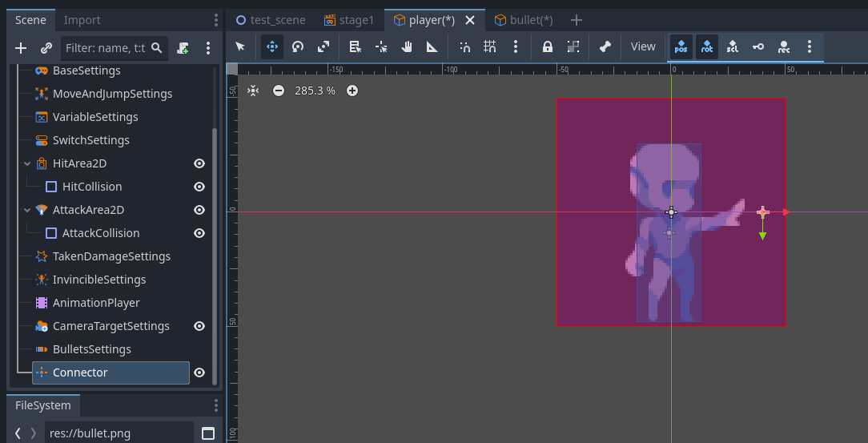Activate the Rotate Mode tool

[298, 46]
